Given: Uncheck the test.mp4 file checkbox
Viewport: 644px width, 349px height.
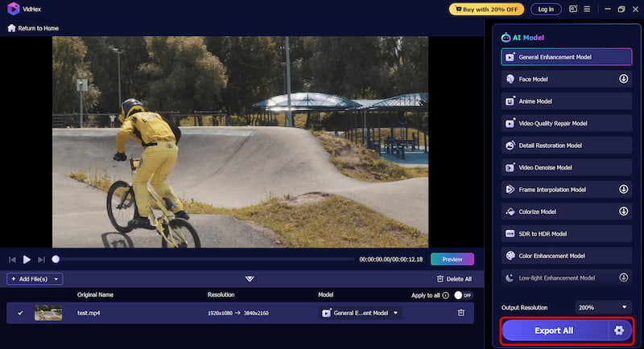Looking at the screenshot, I should click(21, 313).
